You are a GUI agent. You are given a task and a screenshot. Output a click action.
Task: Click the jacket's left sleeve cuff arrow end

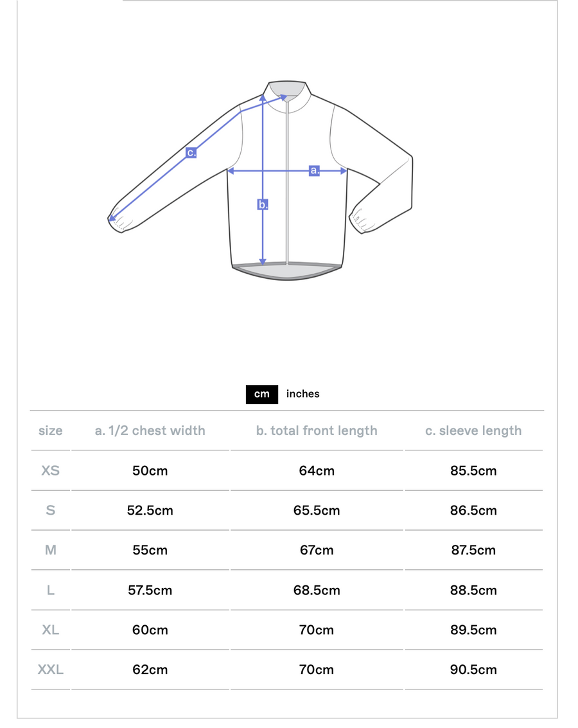(x=113, y=219)
